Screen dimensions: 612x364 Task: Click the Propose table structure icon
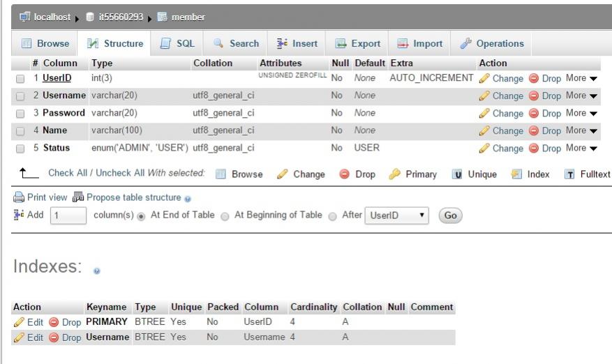click(78, 197)
